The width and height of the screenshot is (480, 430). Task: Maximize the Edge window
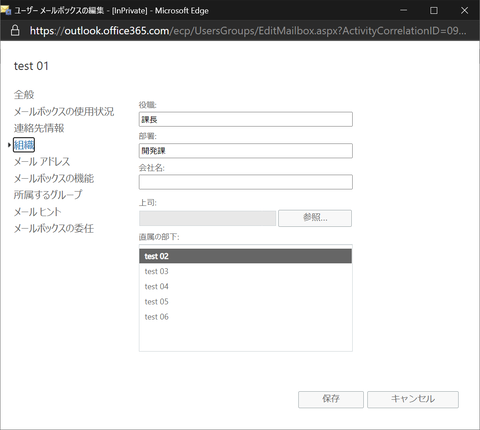(x=434, y=10)
